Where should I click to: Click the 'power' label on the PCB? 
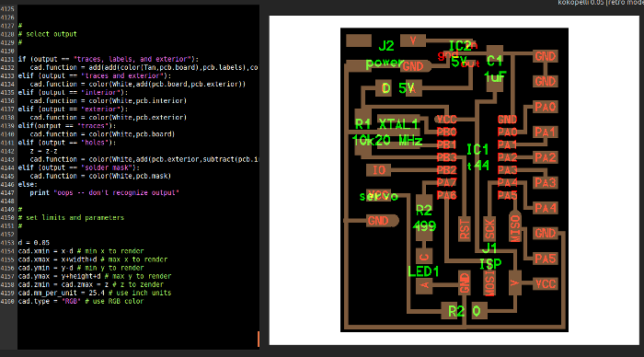385,63
